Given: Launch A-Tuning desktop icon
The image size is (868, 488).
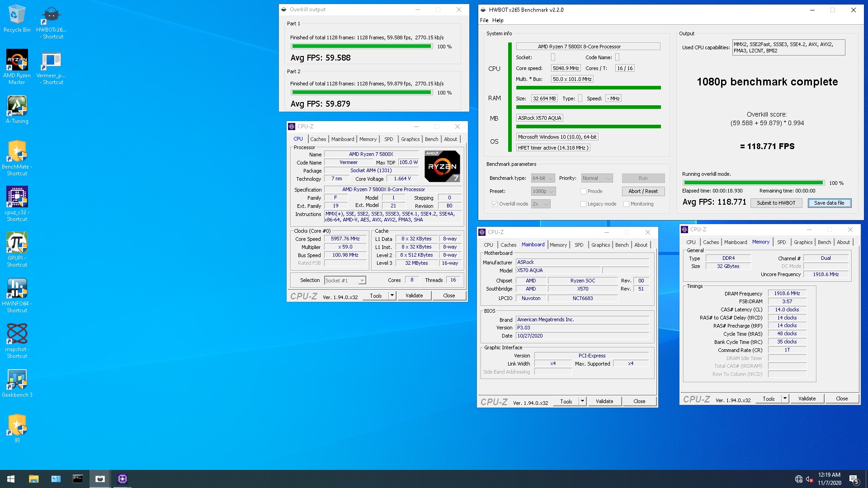Looking at the screenshot, I should (x=17, y=110).
